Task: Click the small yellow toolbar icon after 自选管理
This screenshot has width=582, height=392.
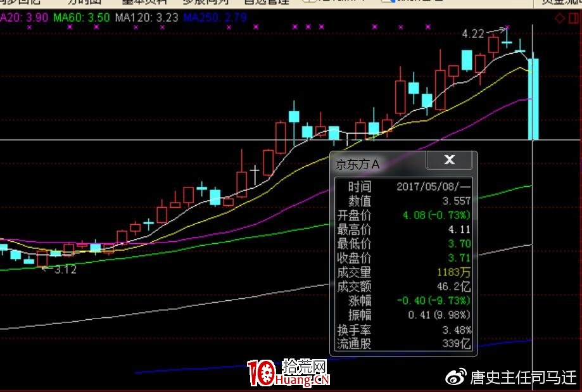Action: pos(308,2)
